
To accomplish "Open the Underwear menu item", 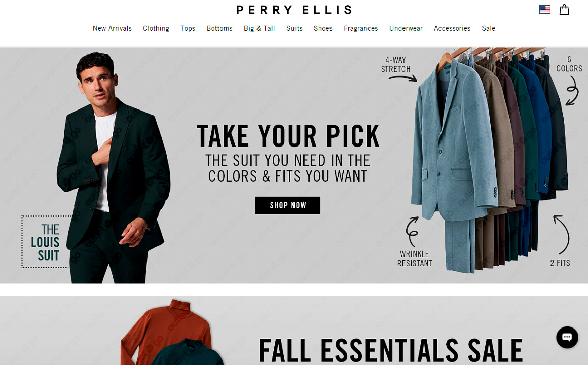I will pyautogui.click(x=406, y=28).
